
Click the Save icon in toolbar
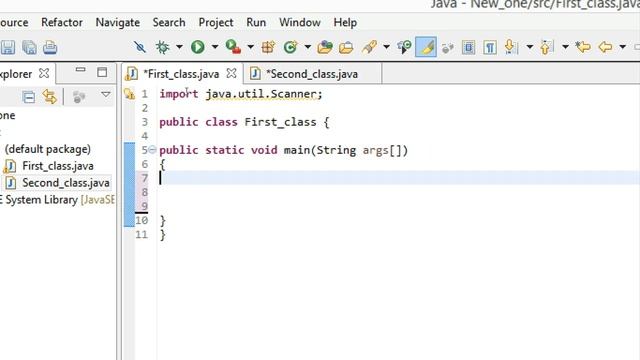pyautogui.click(x=7, y=47)
